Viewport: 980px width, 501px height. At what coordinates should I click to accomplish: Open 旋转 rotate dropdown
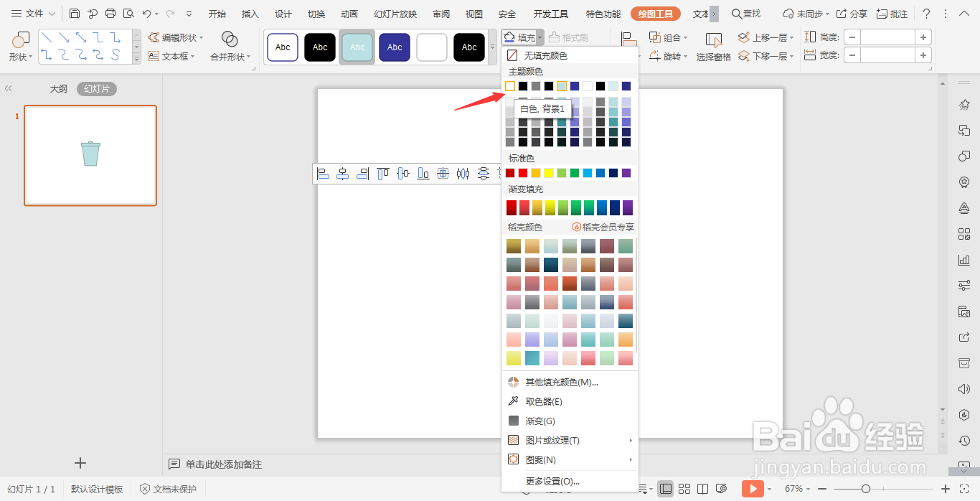click(x=668, y=56)
